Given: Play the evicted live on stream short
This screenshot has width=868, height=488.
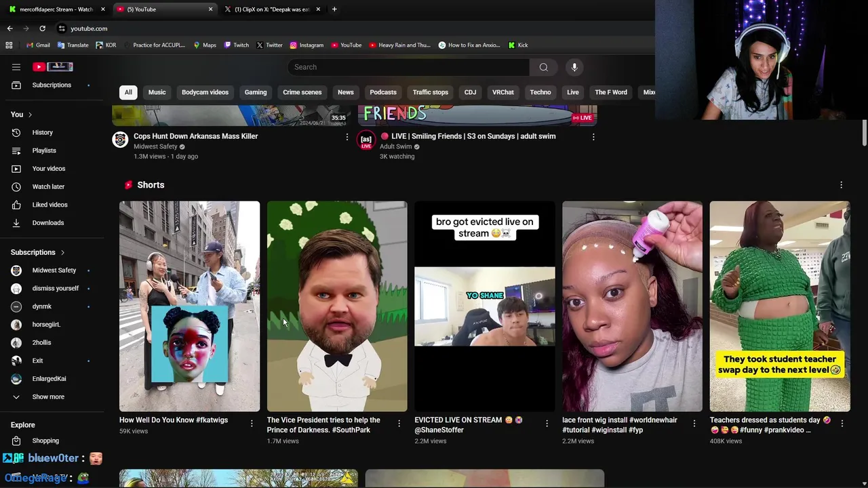Looking at the screenshot, I should 485,306.
